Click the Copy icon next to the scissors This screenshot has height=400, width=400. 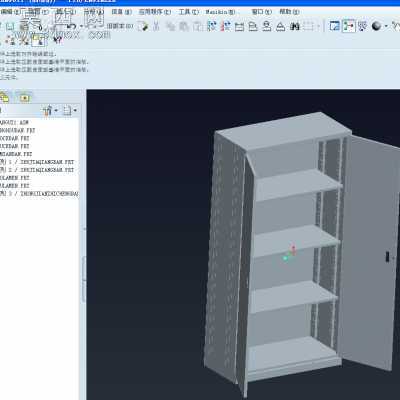[x=170, y=26]
